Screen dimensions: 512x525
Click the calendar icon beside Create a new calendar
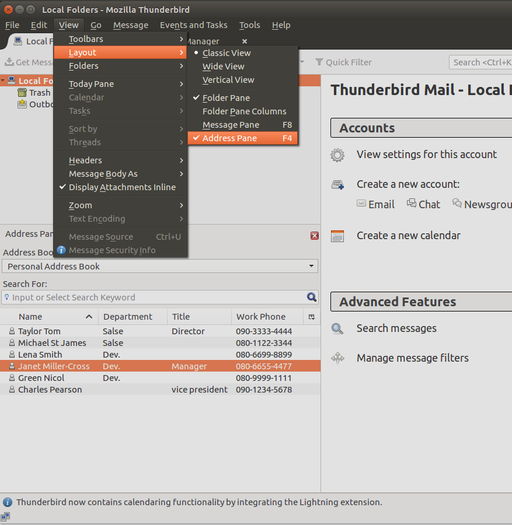coord(337,236)
